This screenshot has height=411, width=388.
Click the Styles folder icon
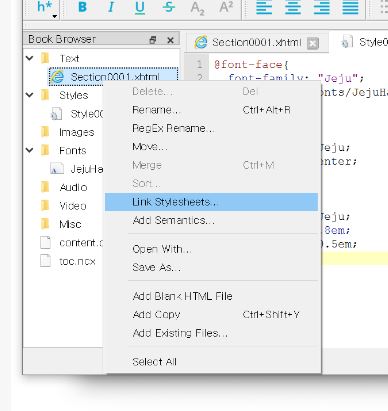pos(45,95)
